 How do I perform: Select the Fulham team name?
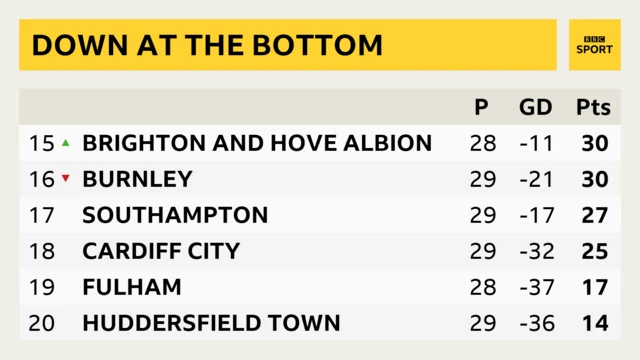[132, 287]
